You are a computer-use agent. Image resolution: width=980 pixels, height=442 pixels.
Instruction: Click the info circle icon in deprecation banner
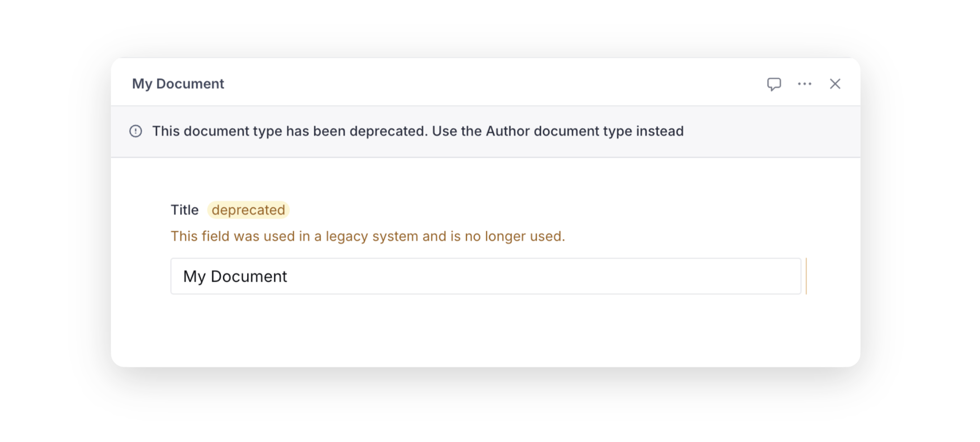tap(136, 132)
